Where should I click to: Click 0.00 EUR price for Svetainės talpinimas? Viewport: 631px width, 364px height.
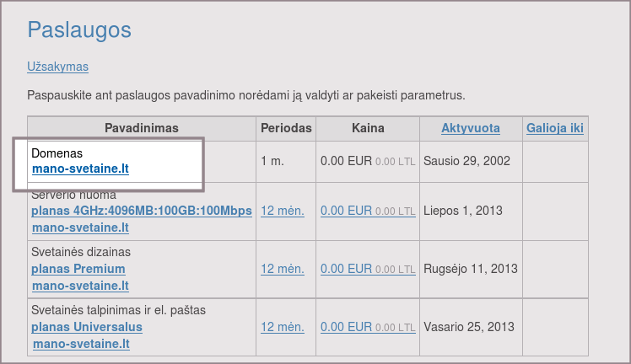(346, 327)
